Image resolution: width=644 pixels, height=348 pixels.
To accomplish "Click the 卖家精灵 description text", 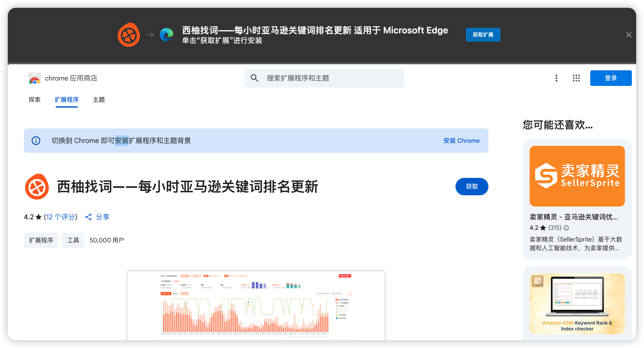I will point(576,244).
